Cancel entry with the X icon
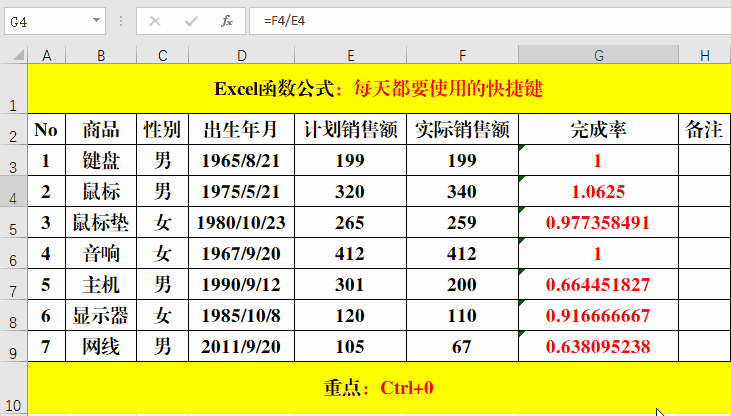The width and height of the screenshot is (731, 416). pyautogui.click(x=155, y=21)
